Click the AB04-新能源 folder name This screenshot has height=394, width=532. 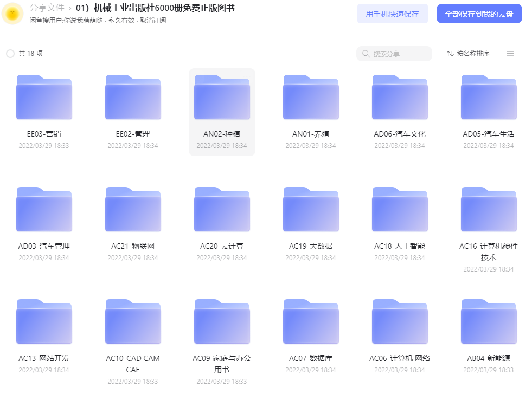489,358
